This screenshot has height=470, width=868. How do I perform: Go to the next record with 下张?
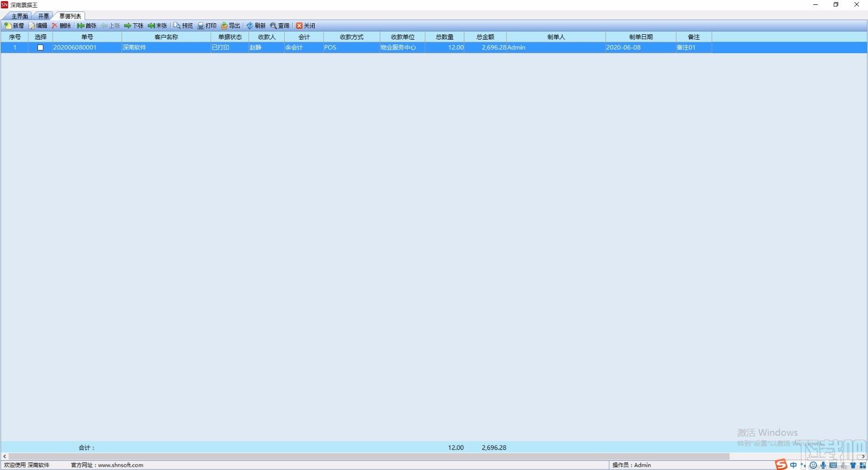(x=133, y=26)
